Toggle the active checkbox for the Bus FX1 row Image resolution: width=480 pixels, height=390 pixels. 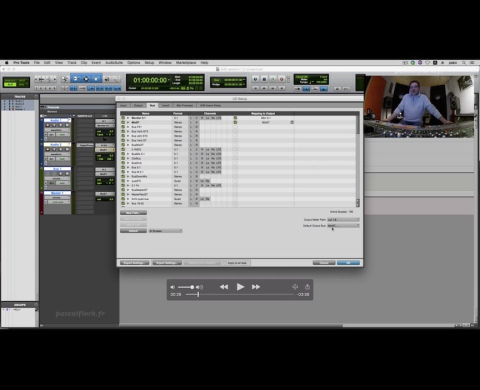coord(123,127)
